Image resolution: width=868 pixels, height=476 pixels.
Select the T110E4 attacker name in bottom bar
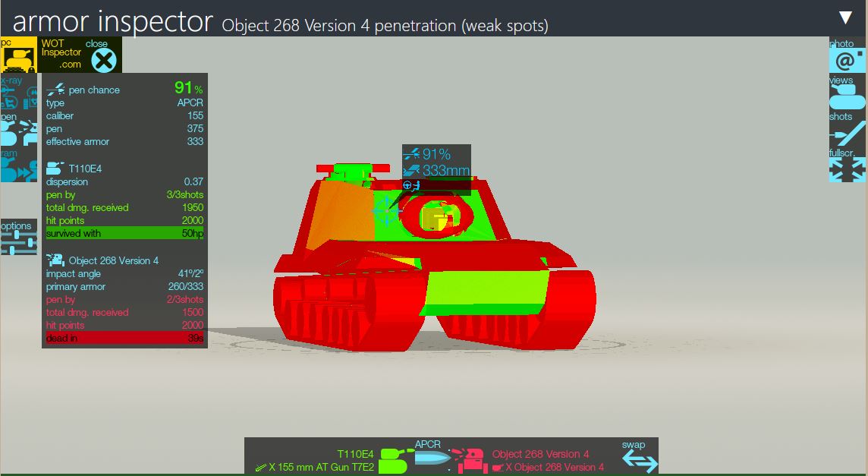click(355, 455)
